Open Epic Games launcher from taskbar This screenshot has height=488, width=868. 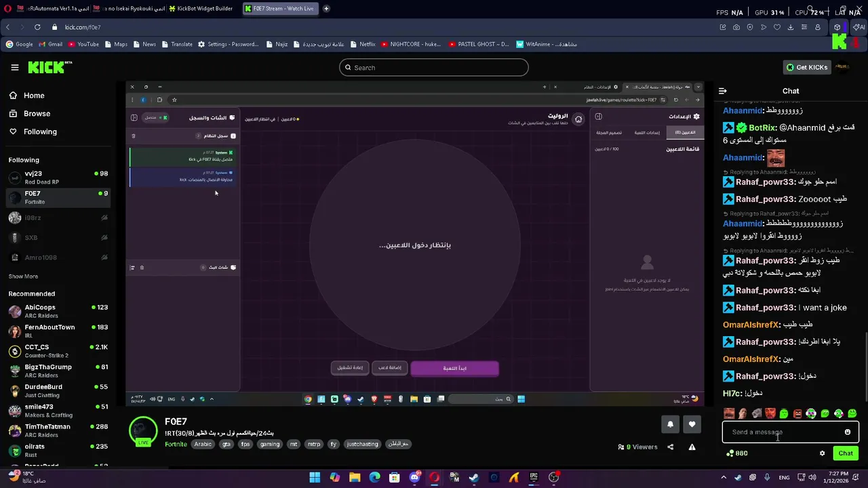coord(534,477)
